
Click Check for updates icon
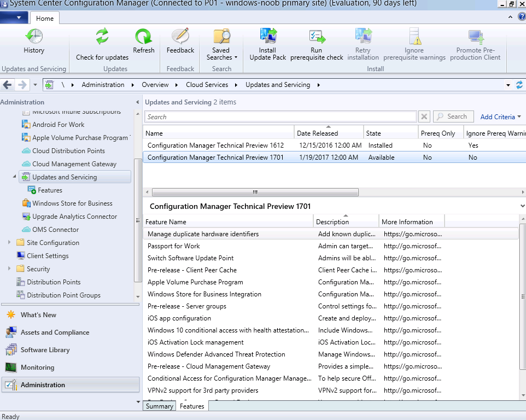[x=102, y=36]
